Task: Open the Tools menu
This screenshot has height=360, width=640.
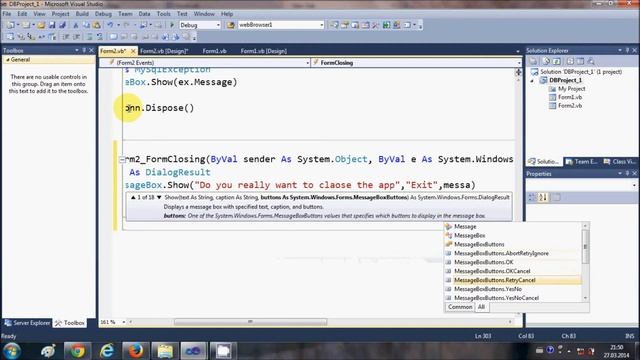Action: click(x=163, y=14)
